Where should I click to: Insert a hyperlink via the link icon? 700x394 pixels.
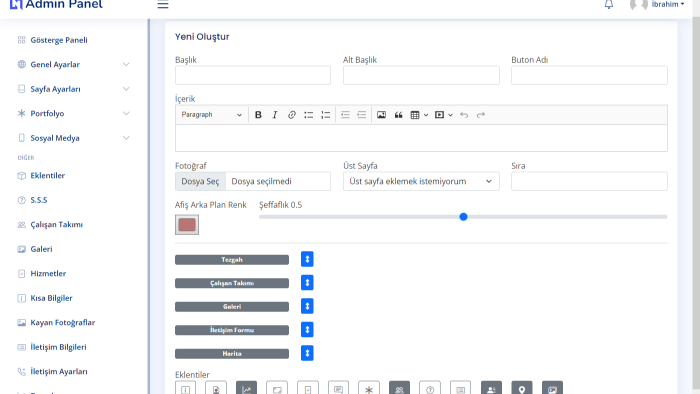click(x=292, y=115)
